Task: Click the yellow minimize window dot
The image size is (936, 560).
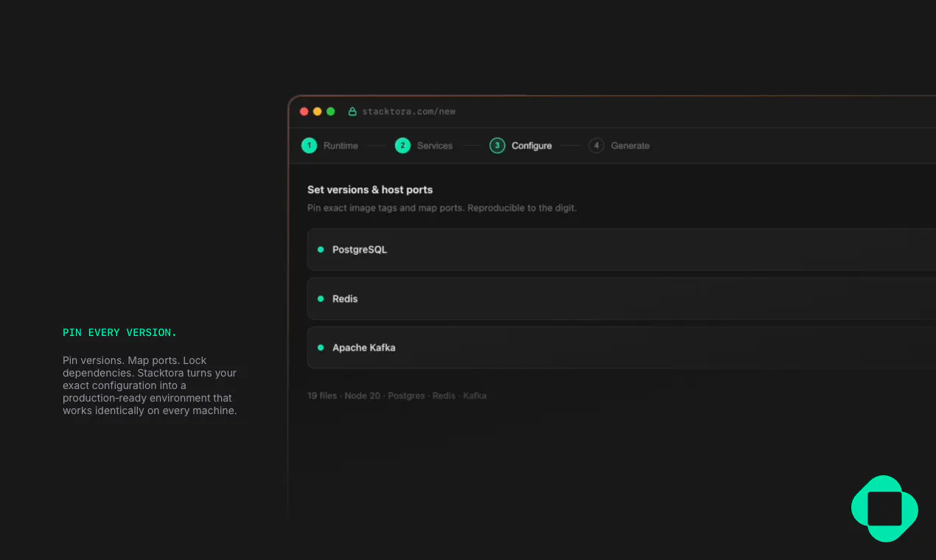Action: click(x=318, y=112)
